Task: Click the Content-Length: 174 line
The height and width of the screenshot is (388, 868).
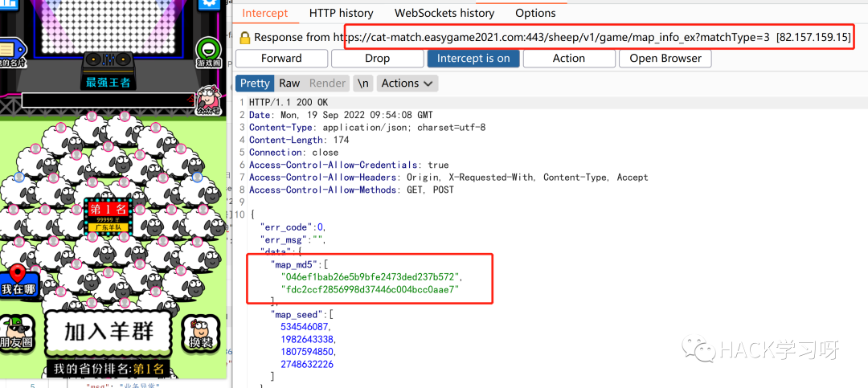Action: click(299, 140)
